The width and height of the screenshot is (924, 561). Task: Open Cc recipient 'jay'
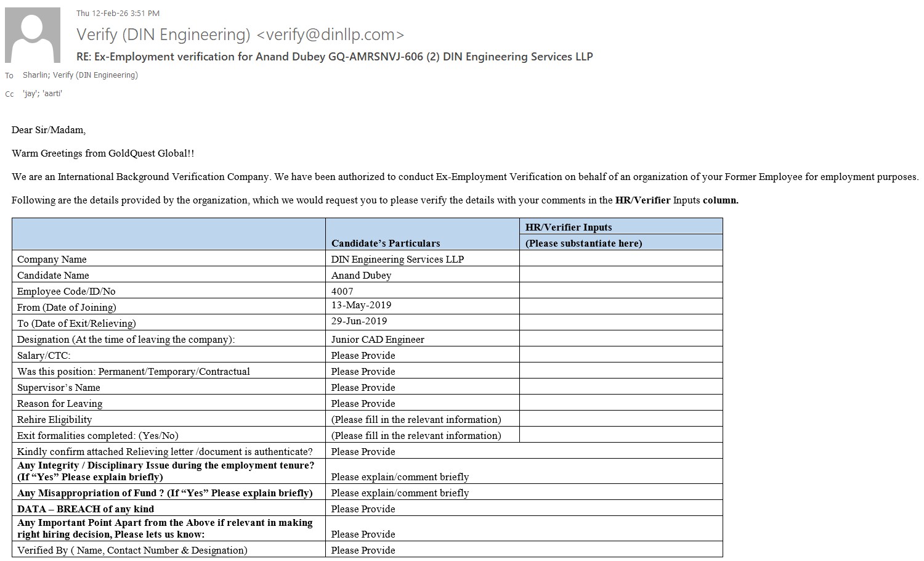[30, 94]
